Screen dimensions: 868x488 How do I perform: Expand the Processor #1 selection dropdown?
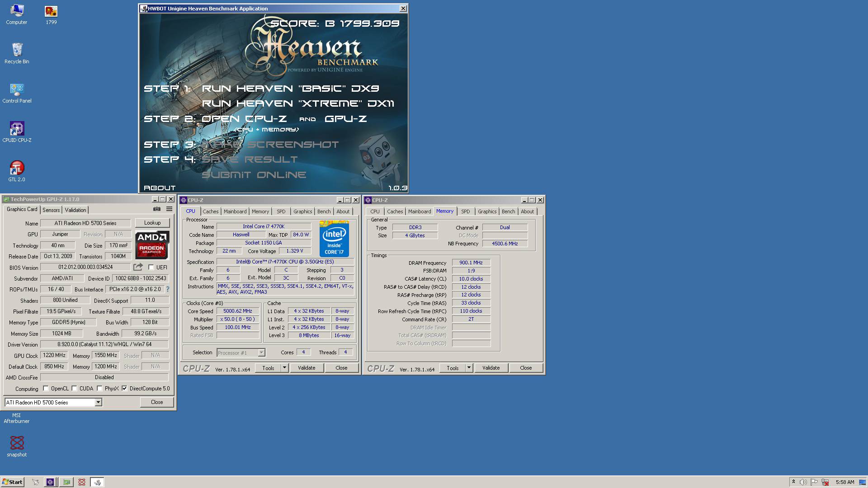tap(261, 352)
